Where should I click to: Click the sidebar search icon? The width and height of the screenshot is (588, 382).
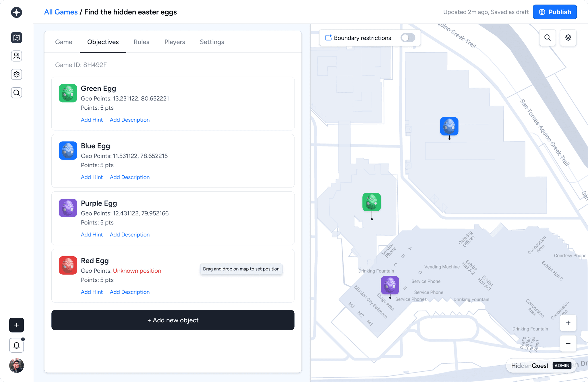16,93
